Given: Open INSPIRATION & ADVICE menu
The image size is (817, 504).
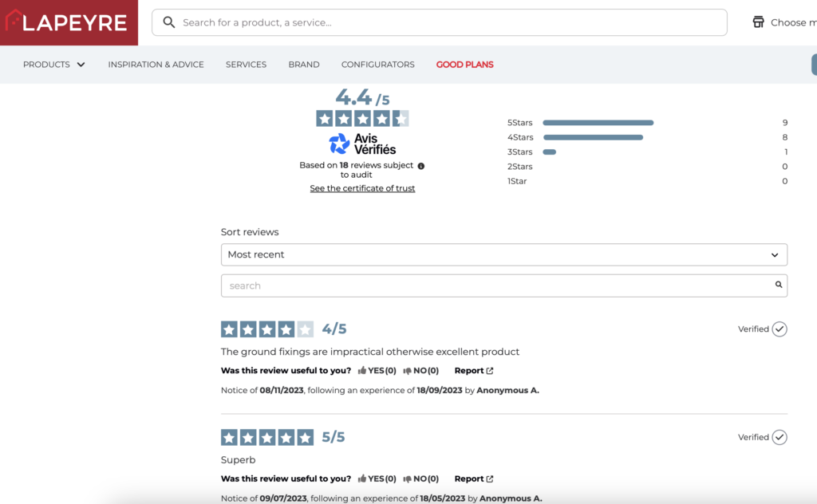Looking at the screenshot, I should click(x=156, y=65).
